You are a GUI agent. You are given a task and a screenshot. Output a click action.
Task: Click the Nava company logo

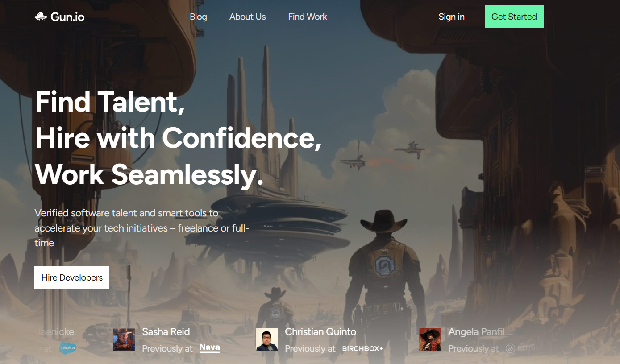tap(209, 348)
